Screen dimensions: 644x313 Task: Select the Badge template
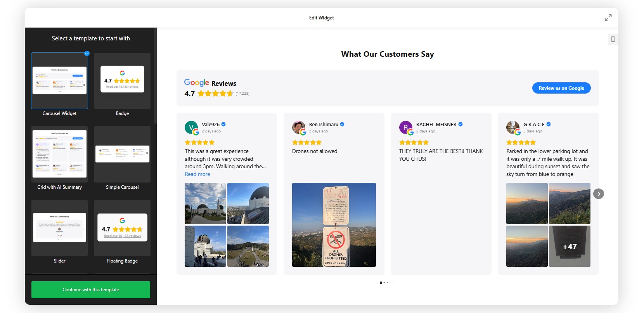pyautogui.click(x=122, y=81)
